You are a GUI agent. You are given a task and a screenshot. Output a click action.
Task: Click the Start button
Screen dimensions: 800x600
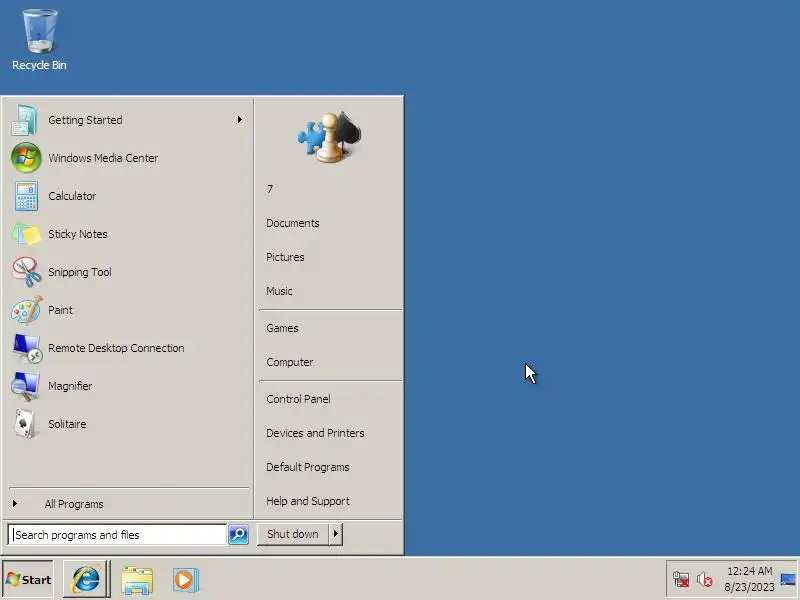point(28,580)
